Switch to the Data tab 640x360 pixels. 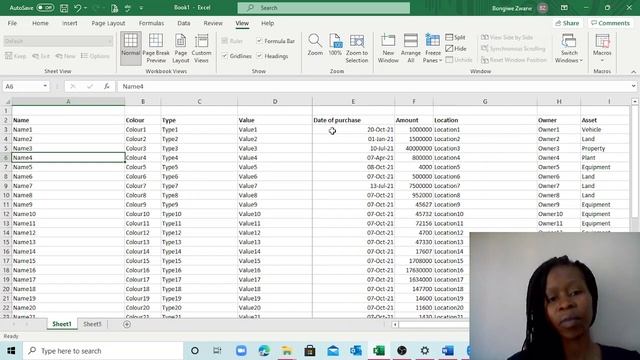pyautogui.click(x=184, y=23)
